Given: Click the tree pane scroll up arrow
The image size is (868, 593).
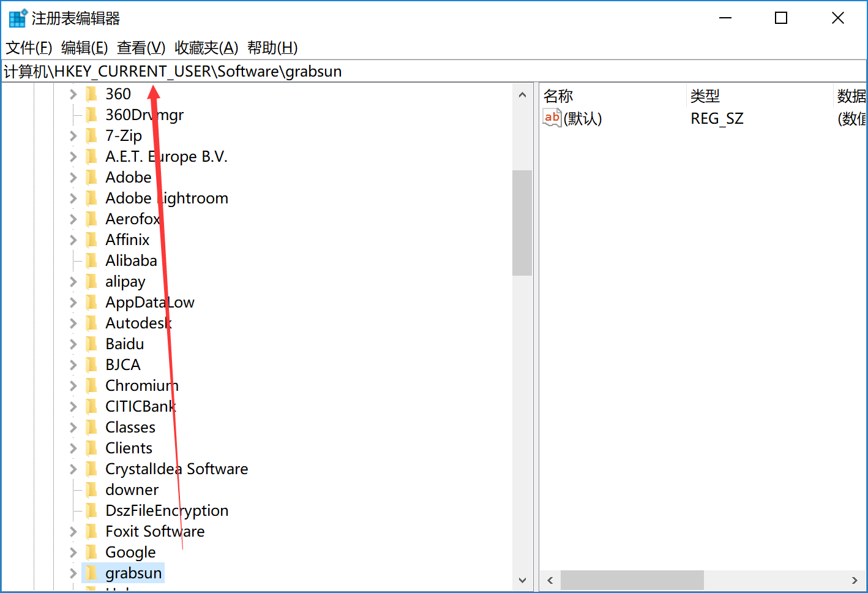Looking at the screenshot, I should 522,94.
